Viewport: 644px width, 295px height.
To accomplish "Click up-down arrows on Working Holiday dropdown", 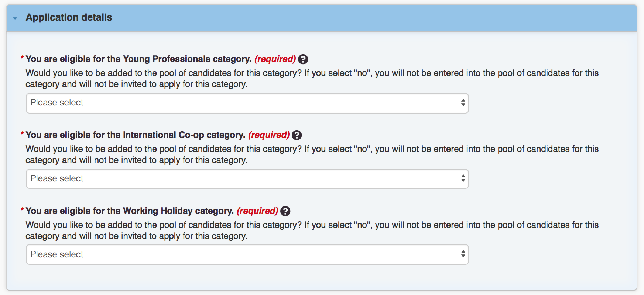I will tap(463, 254).
